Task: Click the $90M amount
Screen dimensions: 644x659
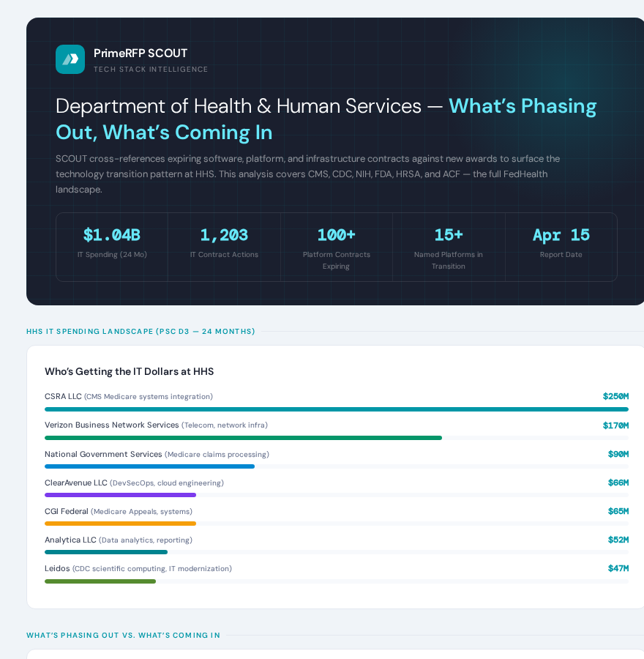Action: coord(618,454)
